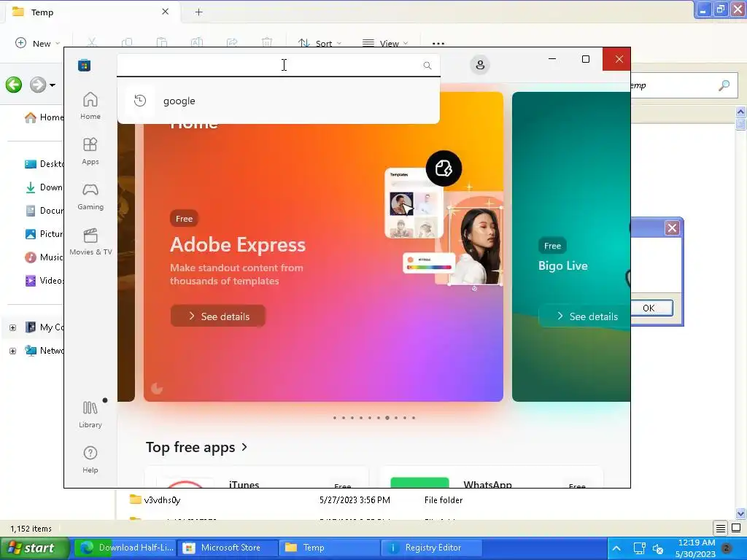Select Downloads in explorer navigation pane

pos(44,187)
